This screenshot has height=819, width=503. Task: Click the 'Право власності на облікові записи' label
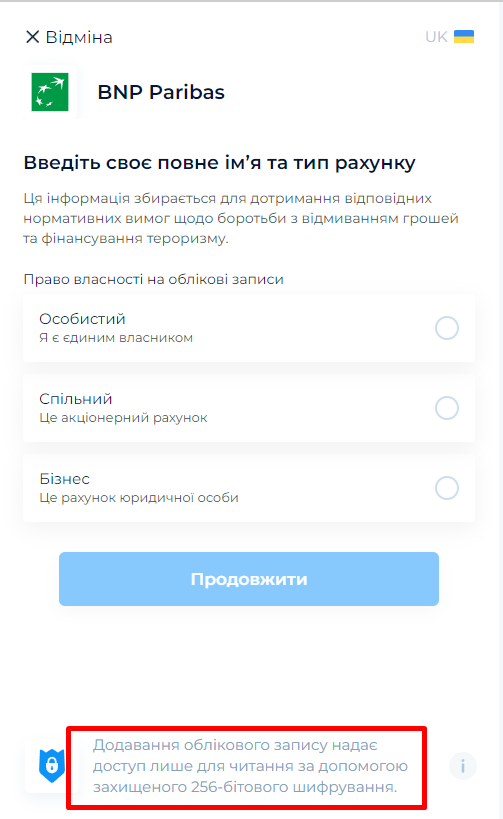click(154, 279)
